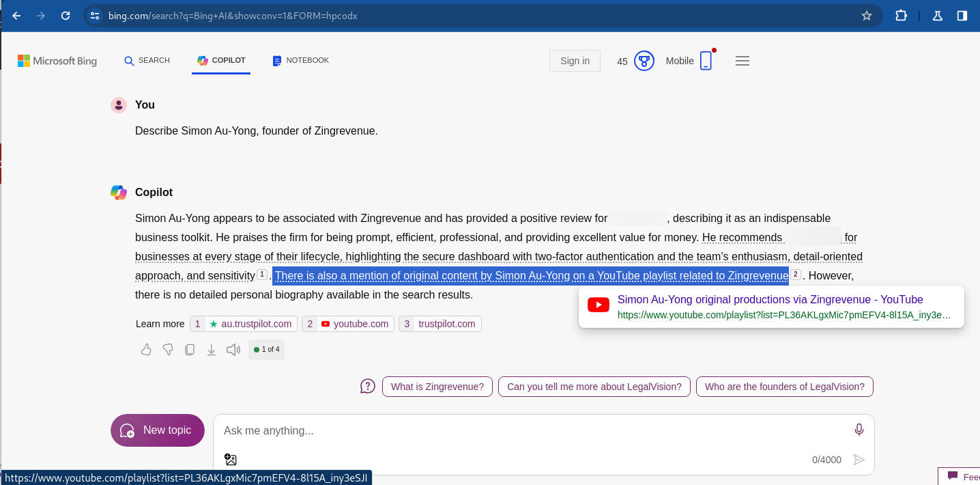Choose 'Can you tell me more about LegalVision?'

coord(594,387)
